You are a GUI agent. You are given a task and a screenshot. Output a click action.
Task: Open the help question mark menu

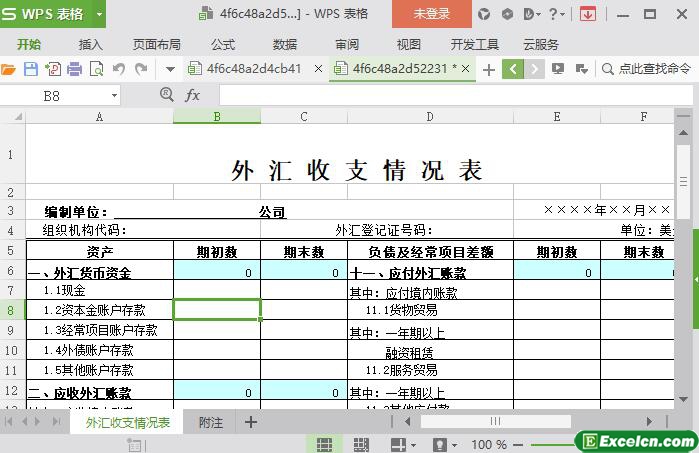(556, 14)
